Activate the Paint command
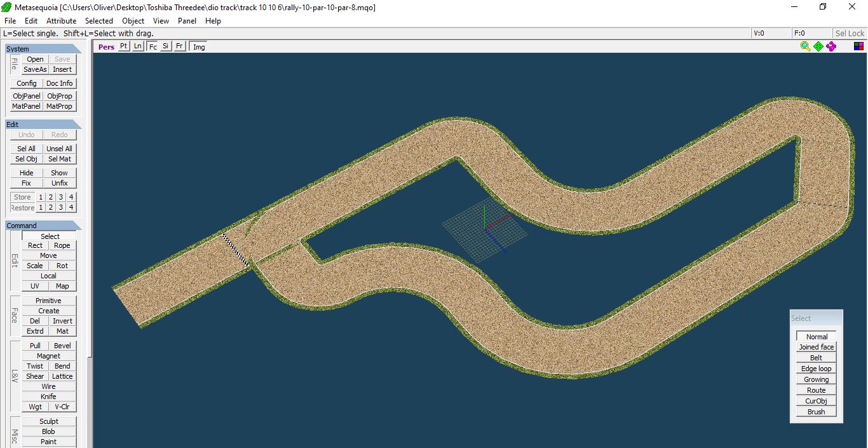This screenshot has width=868, height=448. pos(48,442)
